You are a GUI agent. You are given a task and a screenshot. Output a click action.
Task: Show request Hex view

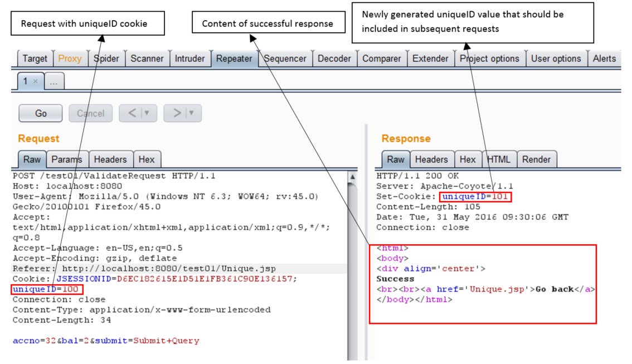tap(147, 159)
